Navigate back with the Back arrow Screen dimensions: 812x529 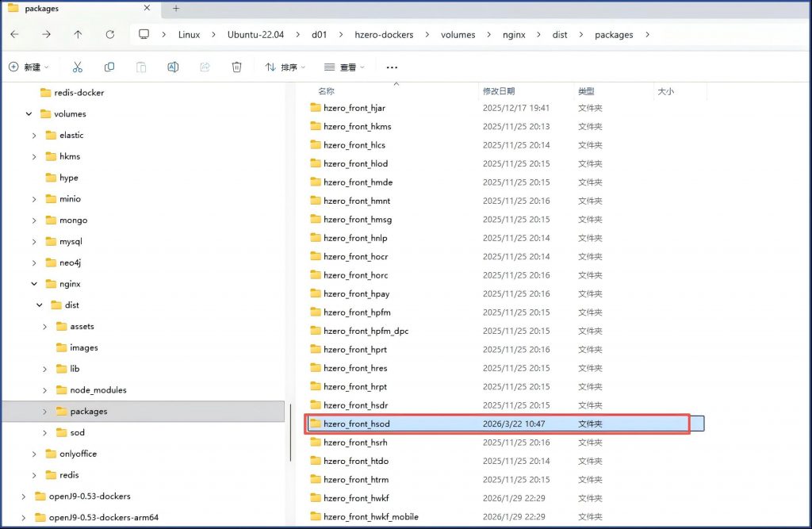point(15,35)
